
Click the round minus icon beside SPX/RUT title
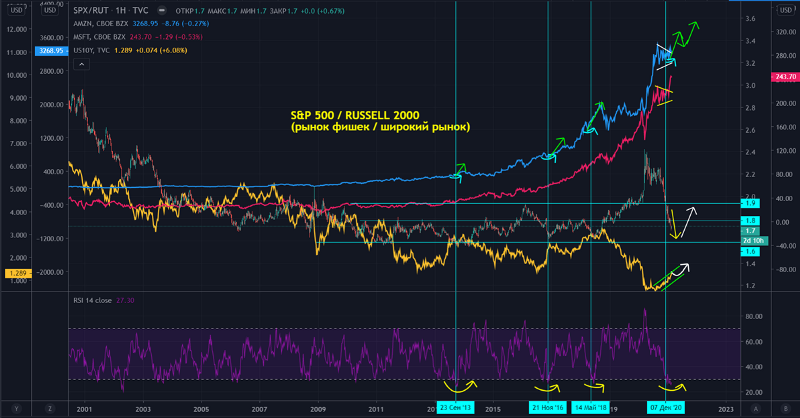pos(162,10)
